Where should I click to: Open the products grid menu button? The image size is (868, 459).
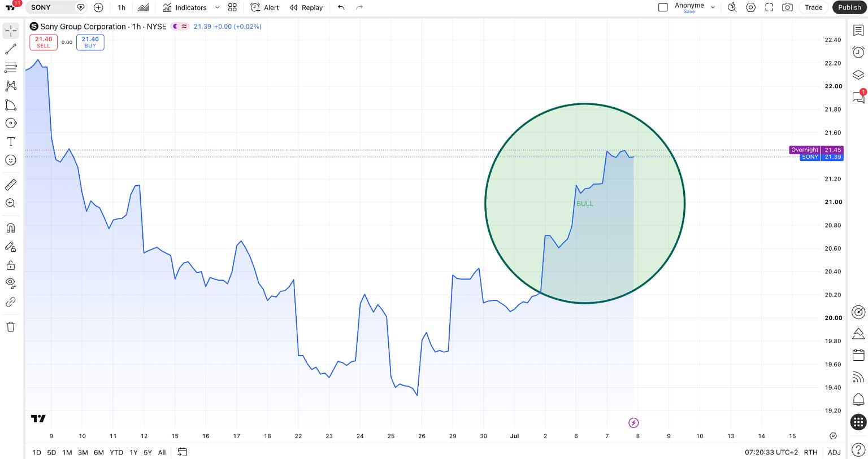coord(858,422)
